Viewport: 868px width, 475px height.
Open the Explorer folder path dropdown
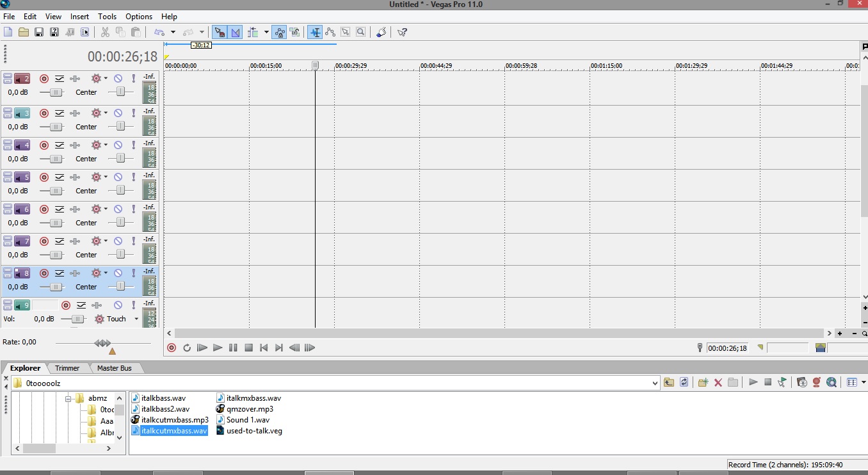click(655, 383)
